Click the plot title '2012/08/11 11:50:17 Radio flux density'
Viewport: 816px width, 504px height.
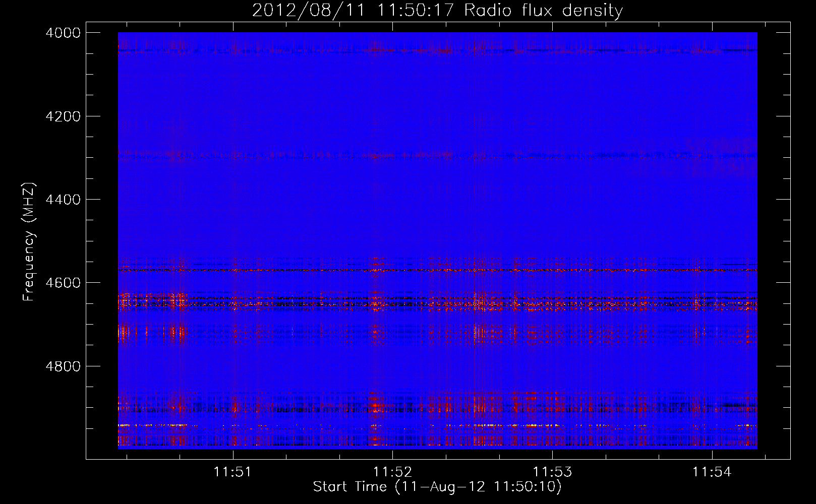[x=437, y=10]
